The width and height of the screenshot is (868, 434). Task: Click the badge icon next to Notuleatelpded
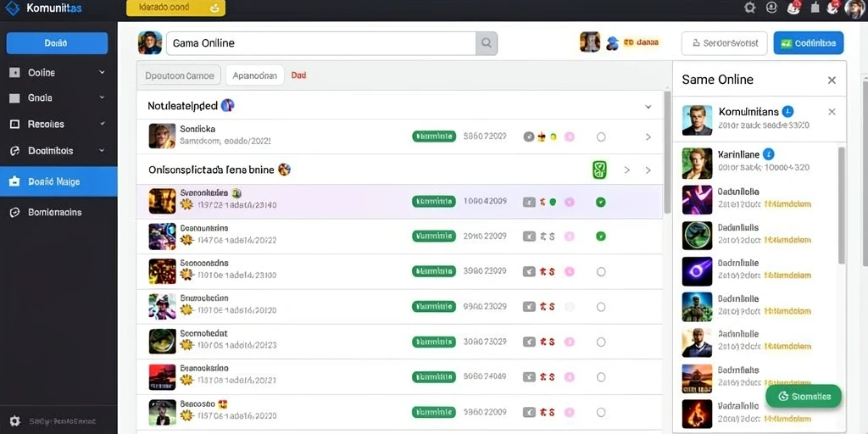tap(227, 105)
